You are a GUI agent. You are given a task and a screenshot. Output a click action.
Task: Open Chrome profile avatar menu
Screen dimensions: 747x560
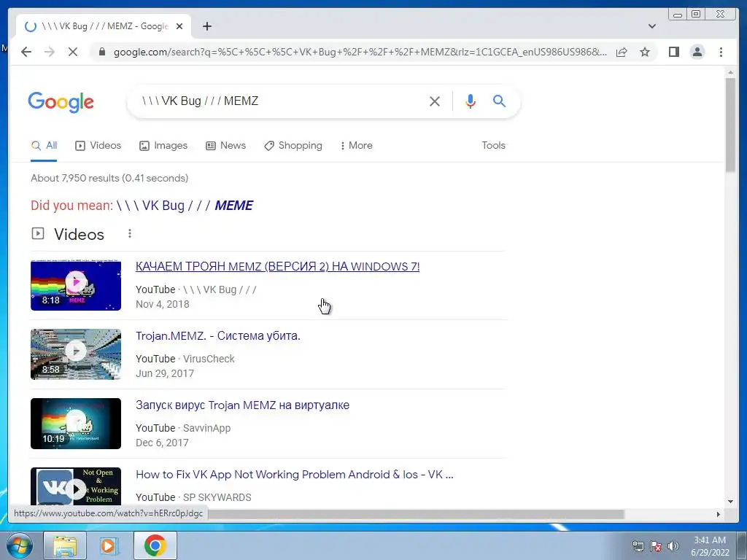click(697, 52)
